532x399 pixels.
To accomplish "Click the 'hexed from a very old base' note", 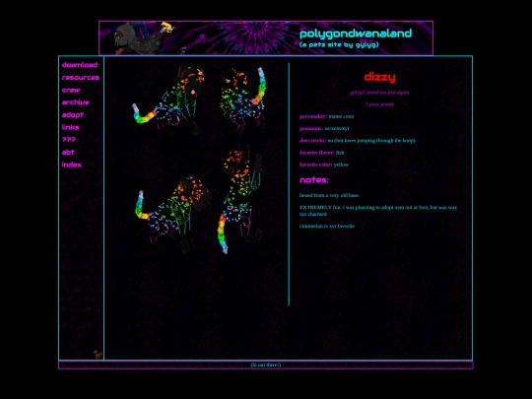I will (329, 195).
